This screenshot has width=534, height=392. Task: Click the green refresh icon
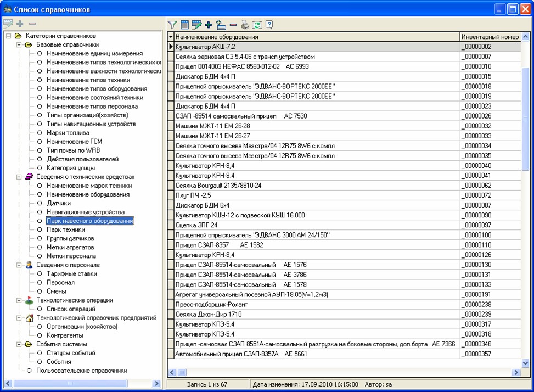257,25
